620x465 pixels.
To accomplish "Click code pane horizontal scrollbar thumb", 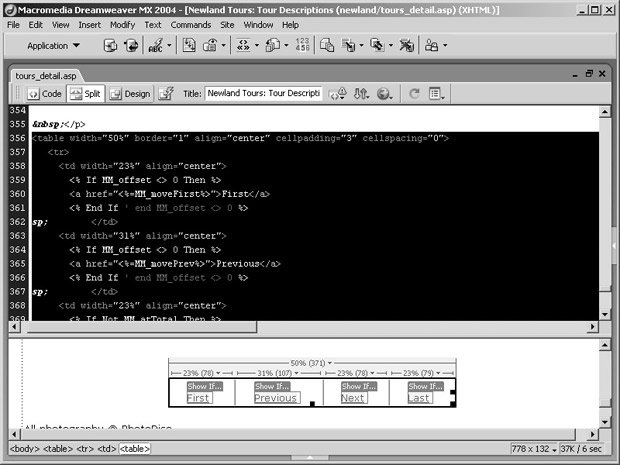I will coord(142,327).
